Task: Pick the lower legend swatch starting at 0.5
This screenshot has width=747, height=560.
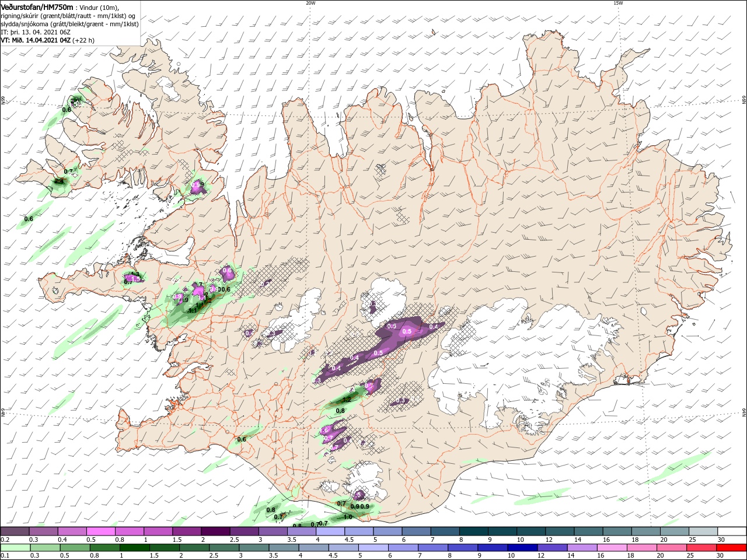Action: (x=75, y=548)
